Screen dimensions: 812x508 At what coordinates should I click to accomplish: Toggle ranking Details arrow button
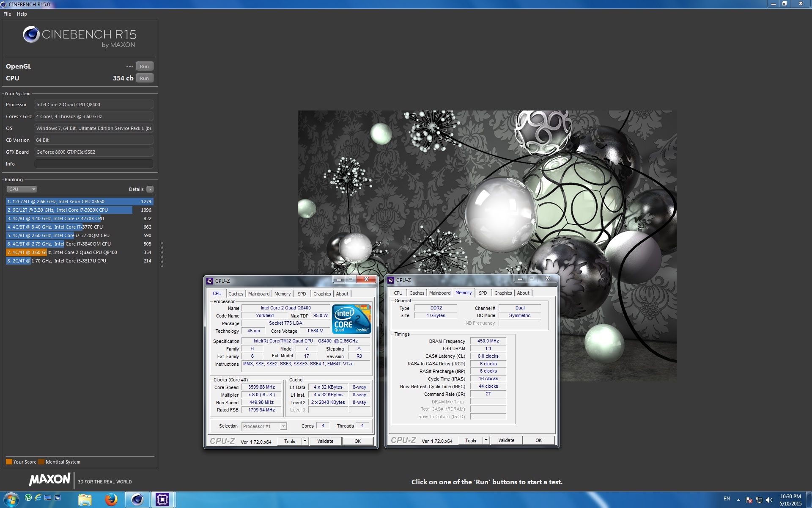click(150, 189)
